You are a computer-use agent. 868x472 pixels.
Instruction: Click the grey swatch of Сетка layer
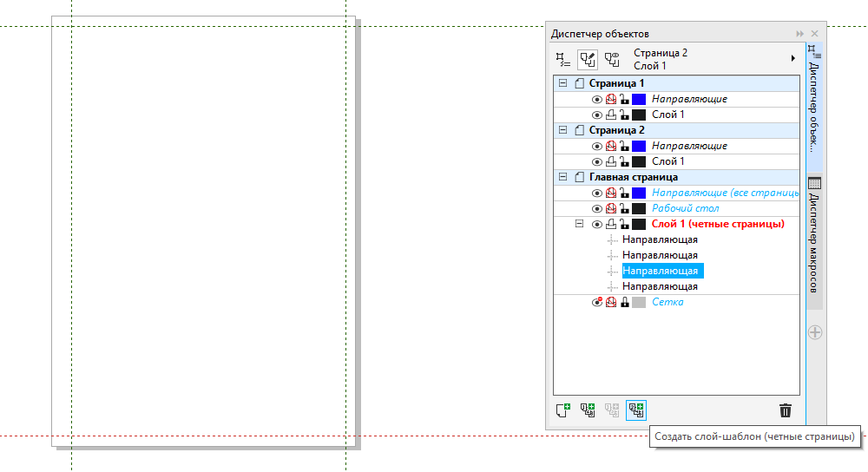click(639, 302)
